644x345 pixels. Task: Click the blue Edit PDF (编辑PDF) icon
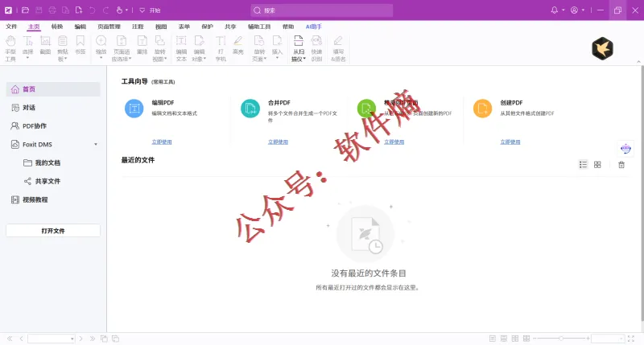pyautogui.click(x=134, y=109)
